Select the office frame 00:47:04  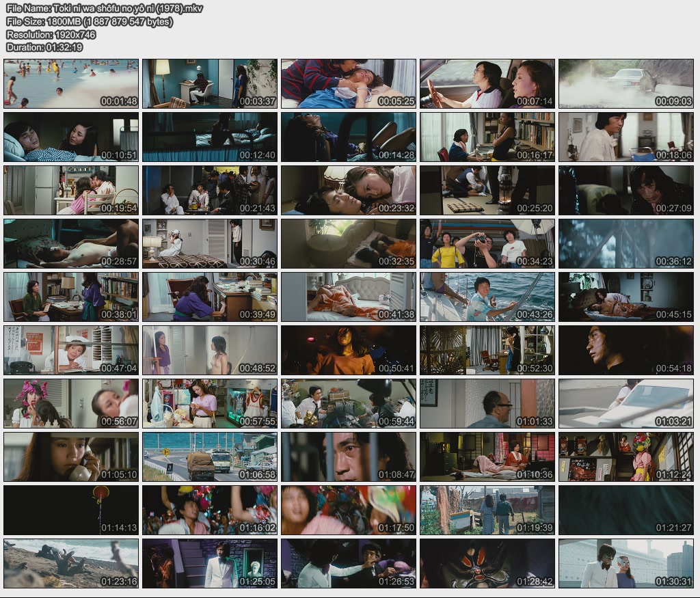(x=71, y=351)
